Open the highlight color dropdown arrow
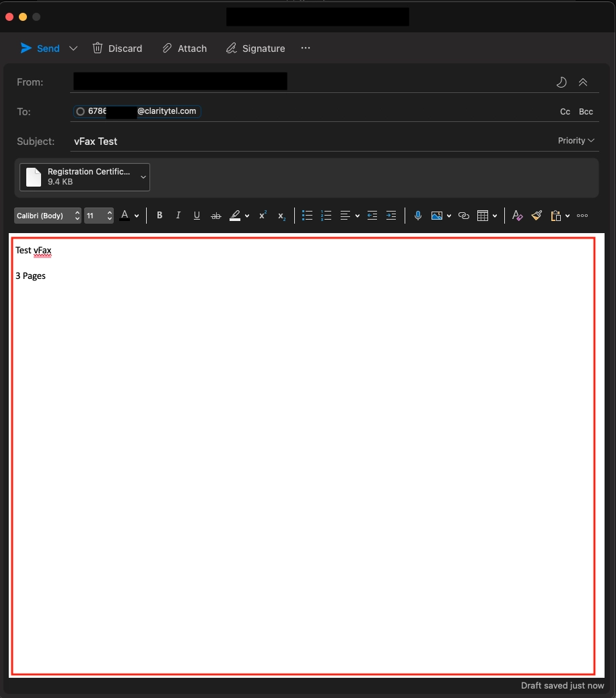The image size is (616, 698). click(x=247, y=216)
